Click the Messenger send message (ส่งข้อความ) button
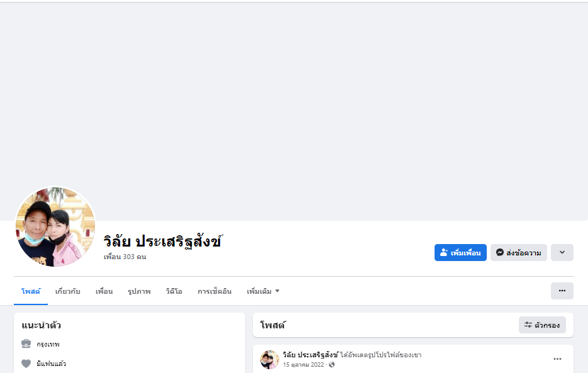This screenshot has height=373, width=588. click(x=519, y=253)
